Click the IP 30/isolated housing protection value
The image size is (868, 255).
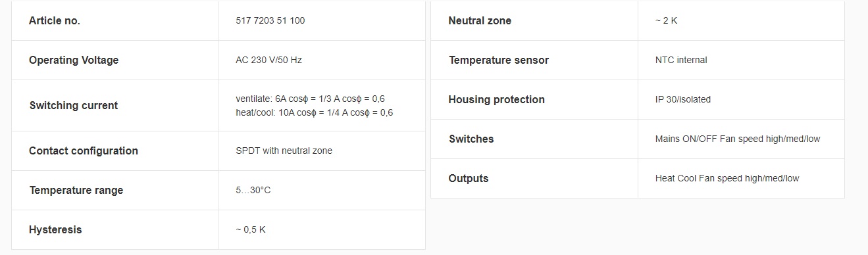[683, 99]
